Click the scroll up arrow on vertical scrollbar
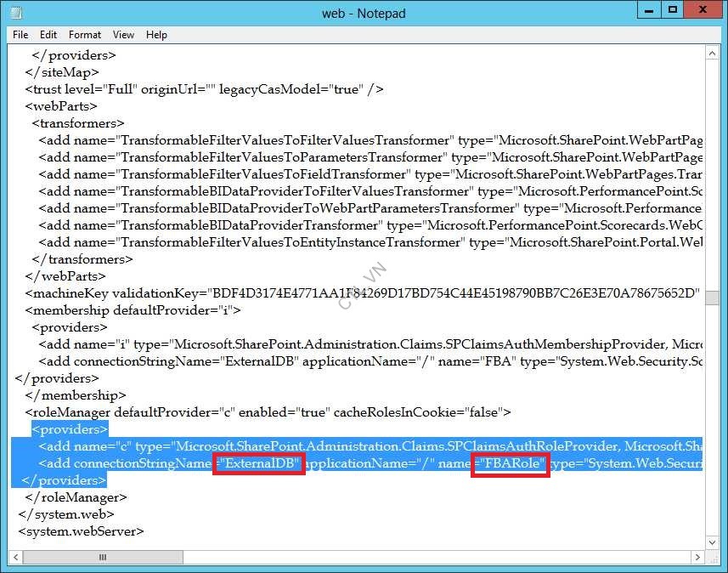 (x=712, y=53)
